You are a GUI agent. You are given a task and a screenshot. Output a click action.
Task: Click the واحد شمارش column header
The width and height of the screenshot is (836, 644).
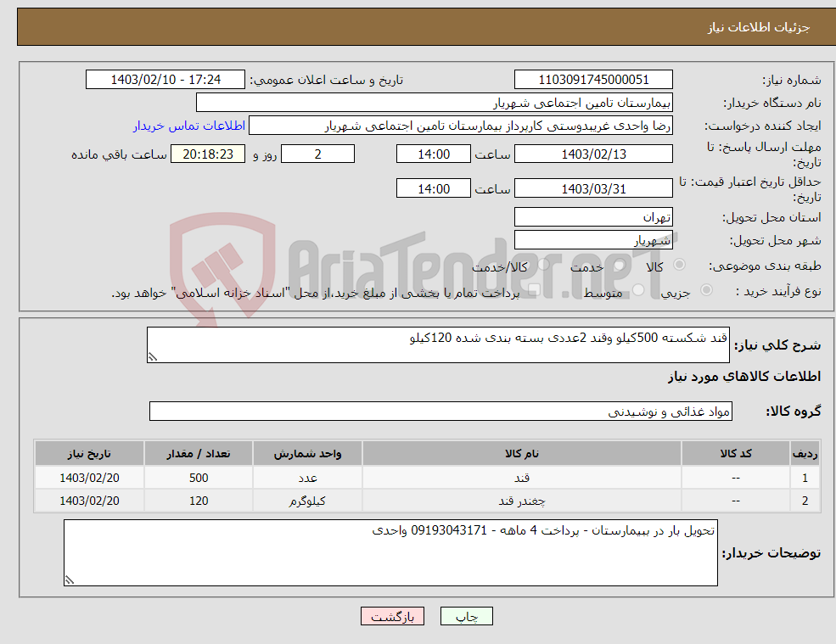(x=307, y=454)
